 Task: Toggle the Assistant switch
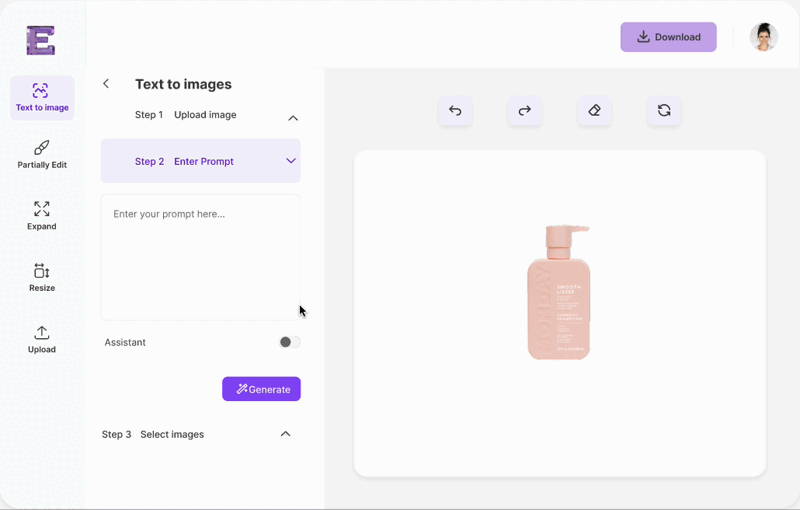[290, 342]
